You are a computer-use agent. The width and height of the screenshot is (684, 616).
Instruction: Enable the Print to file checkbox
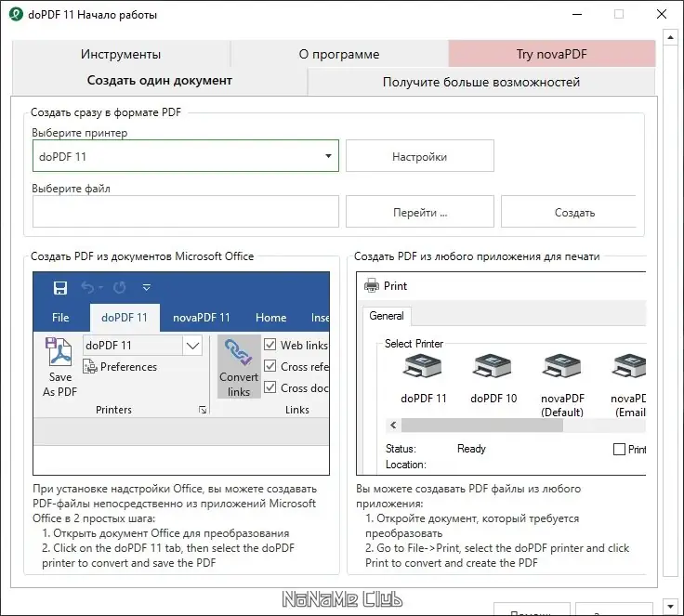[619, 450]
